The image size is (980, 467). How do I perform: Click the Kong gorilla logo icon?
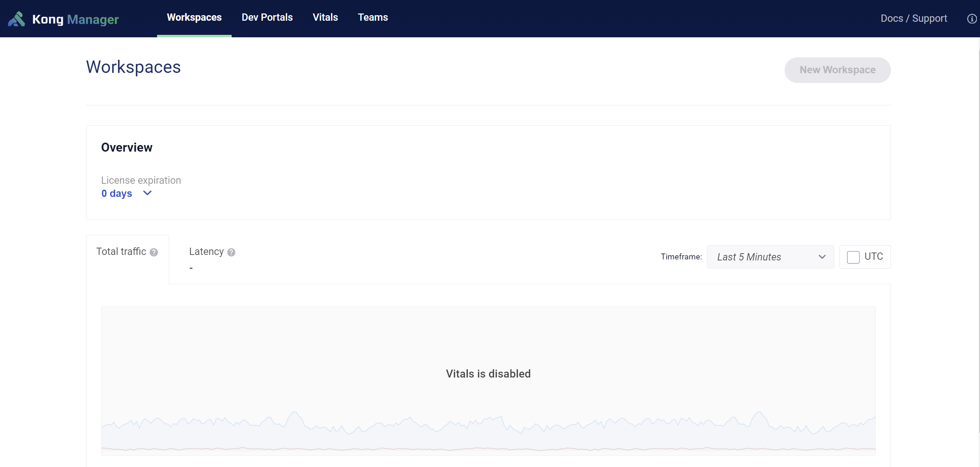(16, 19)
